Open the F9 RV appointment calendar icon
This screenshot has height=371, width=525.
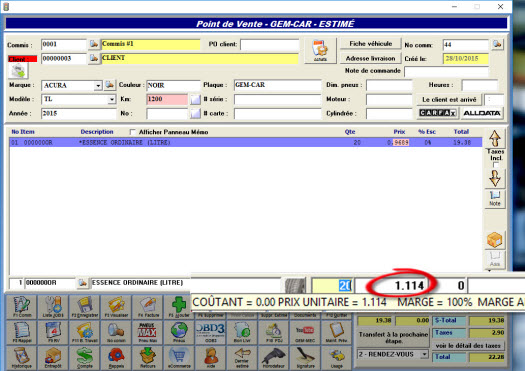(x=53, y=332)
